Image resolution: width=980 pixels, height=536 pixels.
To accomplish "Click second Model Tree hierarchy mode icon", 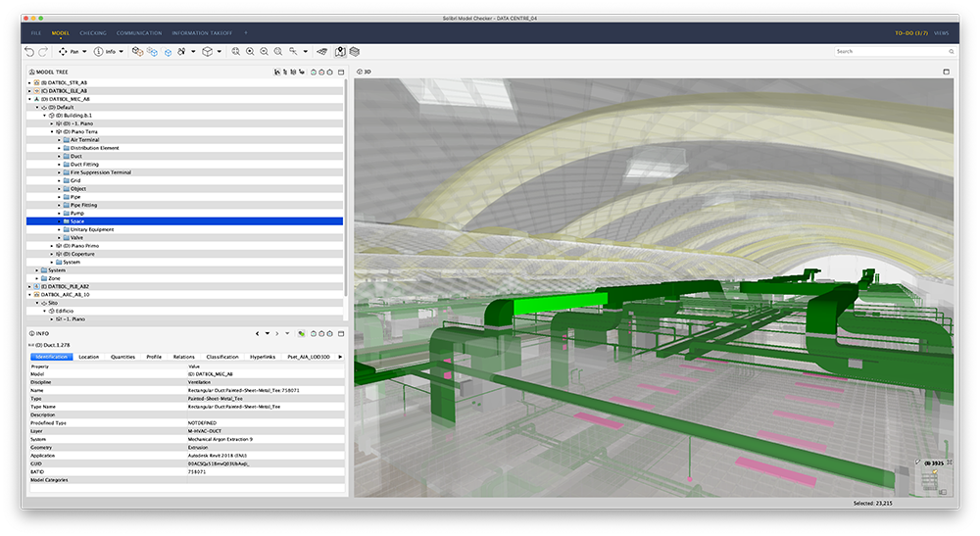I will coord(285,73).
